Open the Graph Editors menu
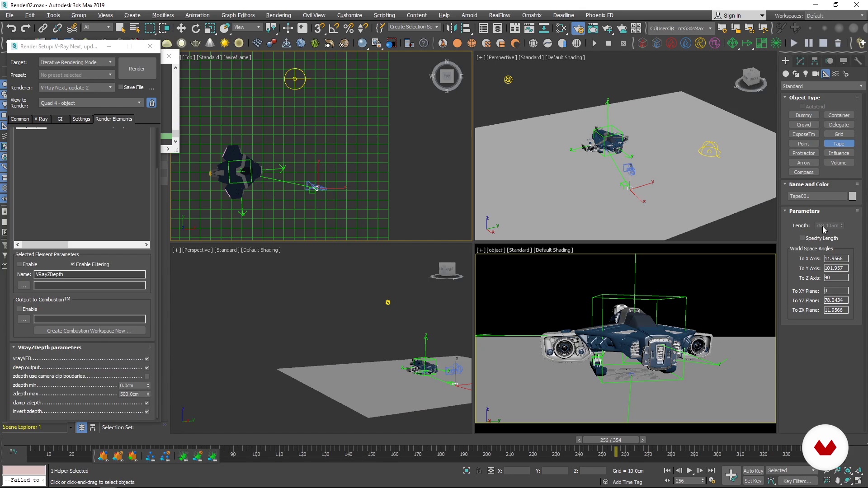Viewport: 868px width, 488px height. (x=238, y=15)
